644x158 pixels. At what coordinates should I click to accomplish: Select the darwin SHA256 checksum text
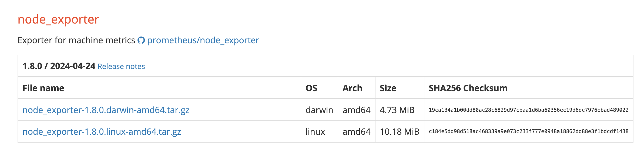(x=529, y=110)
